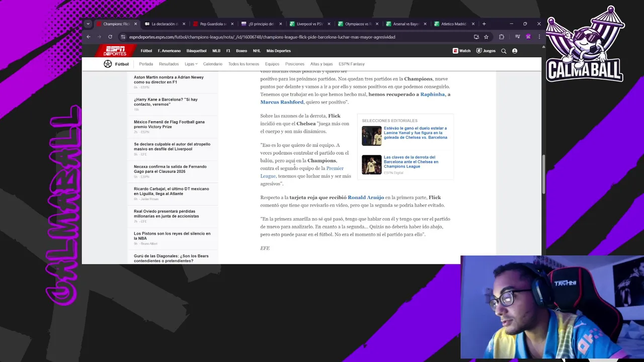The image size is (644, 362).
Task: Open the F. Americano menu
Action: 169,51
